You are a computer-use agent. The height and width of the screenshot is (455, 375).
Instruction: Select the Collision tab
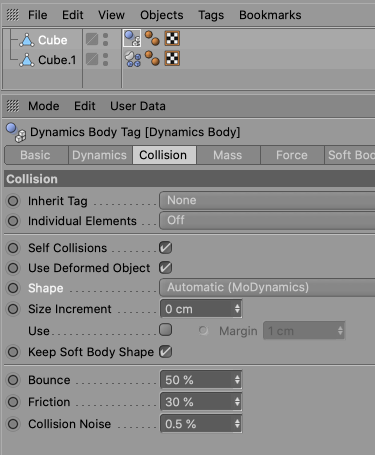(164, 155)
